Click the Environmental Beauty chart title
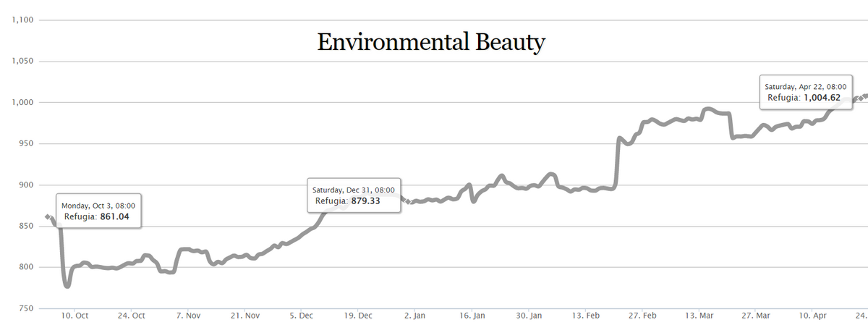This screenshot has width=868, height=325. coord(431,43)
